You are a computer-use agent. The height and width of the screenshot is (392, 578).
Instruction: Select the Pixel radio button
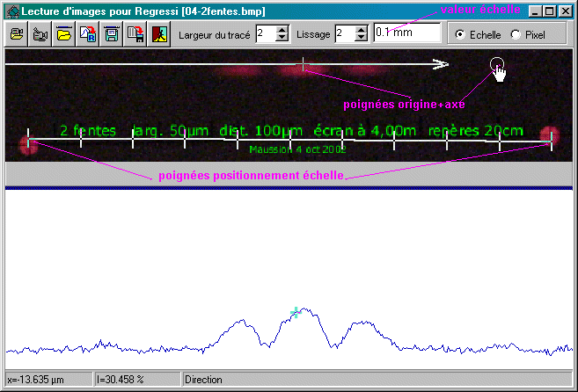point(515,35)
